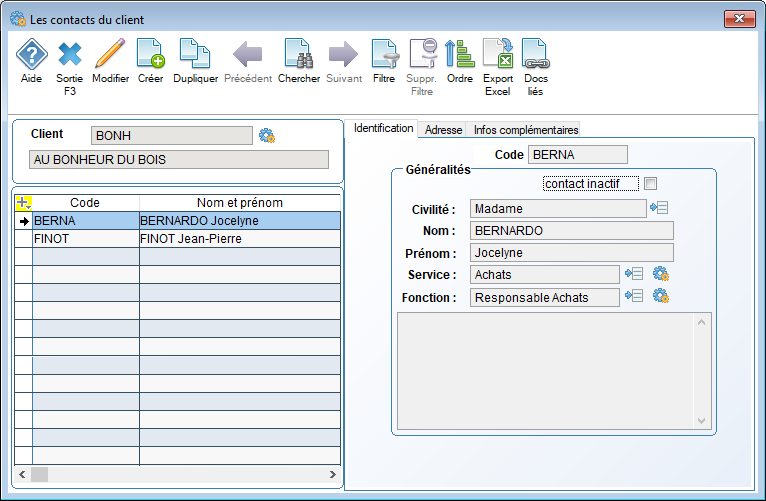Click the yellow plus icon in table header
The image size is (766, 501).
click(x=23, y=202)
